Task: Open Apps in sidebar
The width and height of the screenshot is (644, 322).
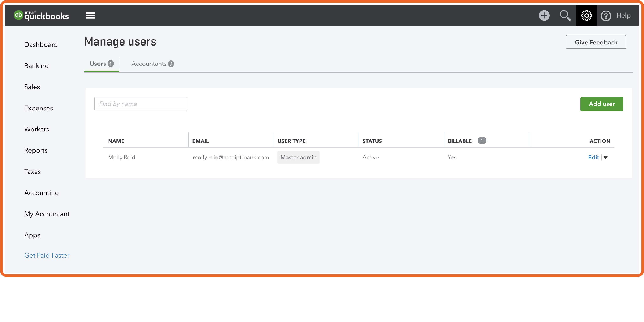Action: click(x=32, y=235)
